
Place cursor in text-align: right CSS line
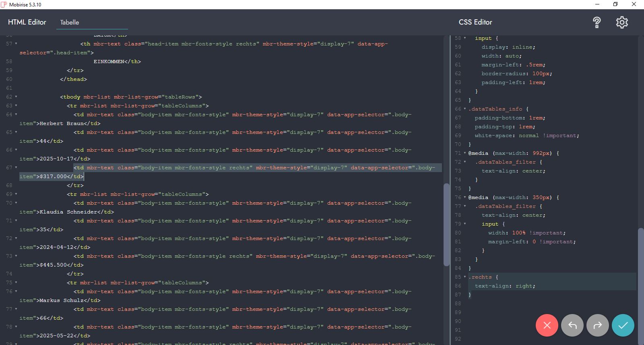coord(505,286)
